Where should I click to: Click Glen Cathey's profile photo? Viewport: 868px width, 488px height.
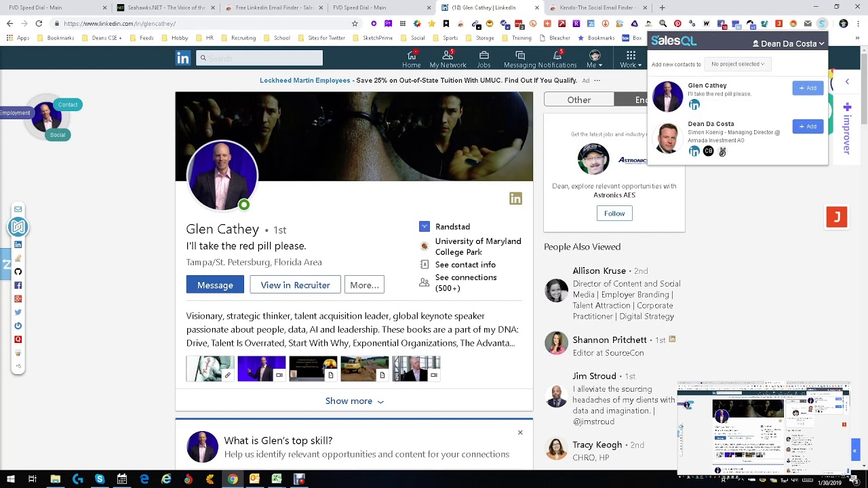point(222,176)
